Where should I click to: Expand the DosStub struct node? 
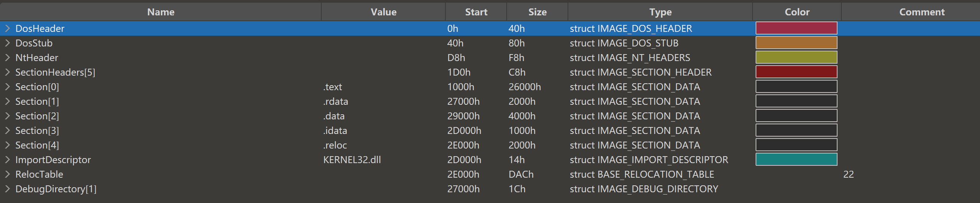pyautogui.click(x=7, y=43)
